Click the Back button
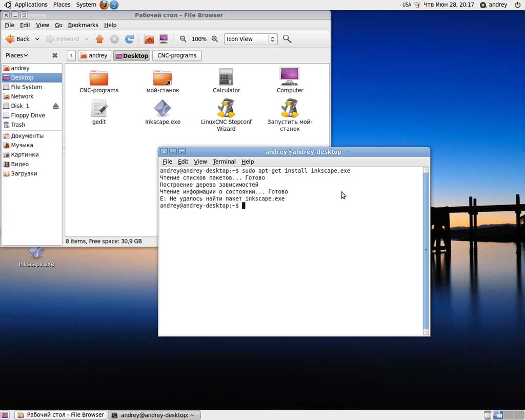 tap(18, 39)
